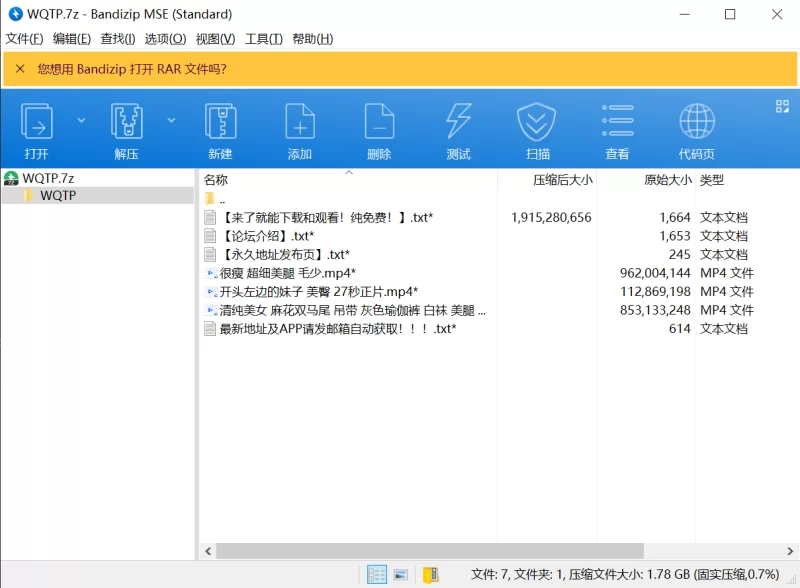800x588 pixels.
Task: Expand the 解压 dropdown arrow
Action: click(171, 120)
